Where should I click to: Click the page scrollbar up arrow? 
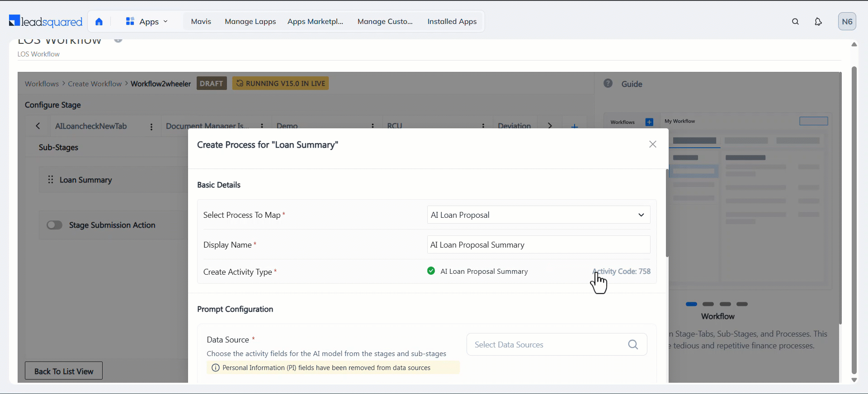[x=854, y=44]
